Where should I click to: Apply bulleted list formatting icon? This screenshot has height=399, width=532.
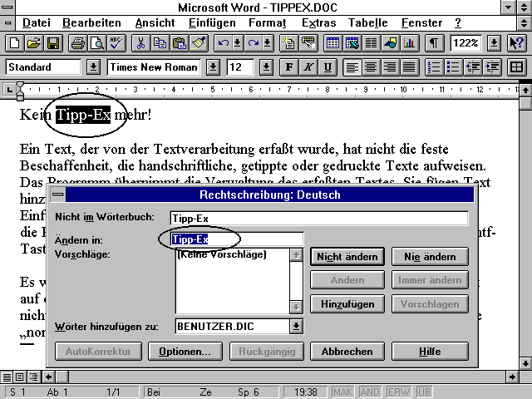454,67
